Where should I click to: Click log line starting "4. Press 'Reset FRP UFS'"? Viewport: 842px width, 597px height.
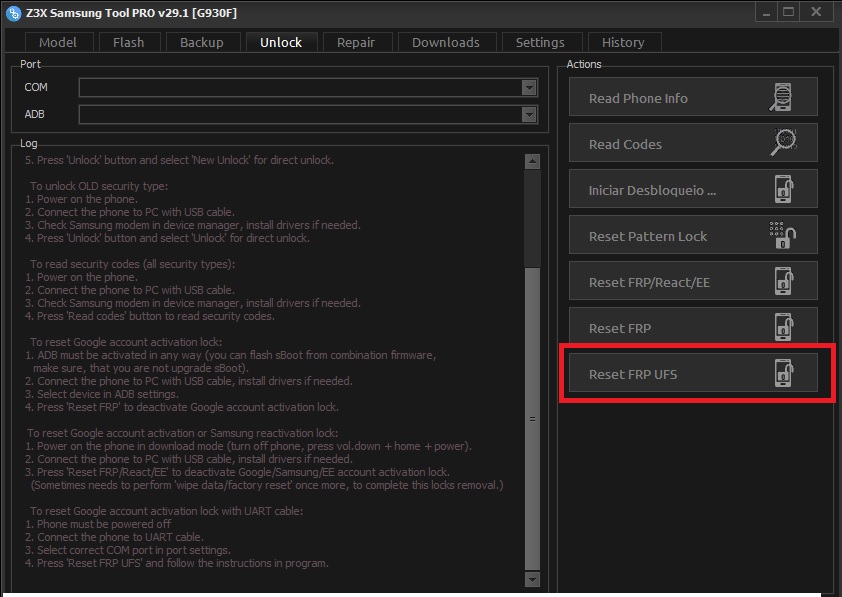177,563
